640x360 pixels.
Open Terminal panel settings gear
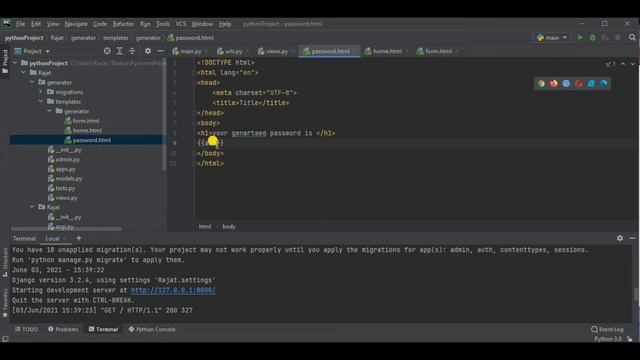tap(620, 238)
